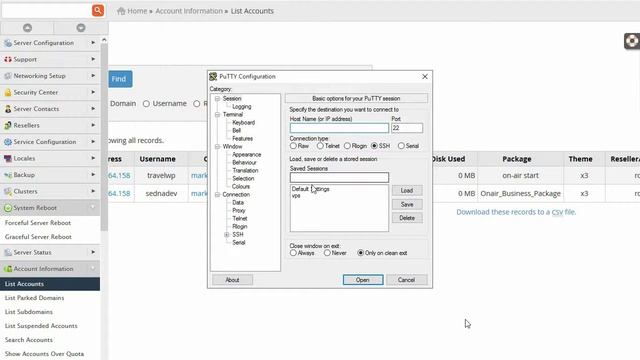Select Proxy in the category tree

click(239, 211)
